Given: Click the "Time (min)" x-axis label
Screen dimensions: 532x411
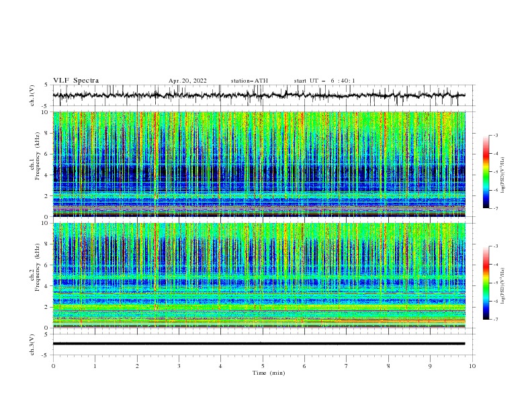Looking at the screenshot, I should tap(269, 373).
